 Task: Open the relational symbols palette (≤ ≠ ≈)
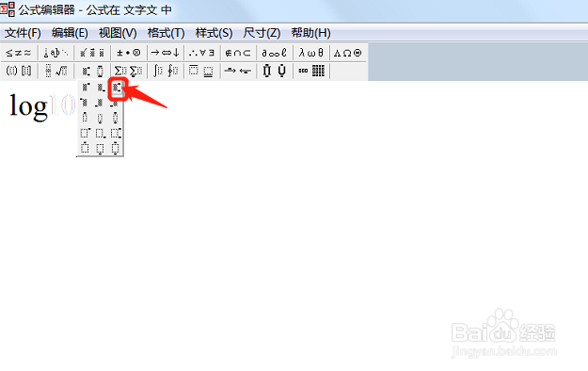pyautogui.click(x=19, y=53)
